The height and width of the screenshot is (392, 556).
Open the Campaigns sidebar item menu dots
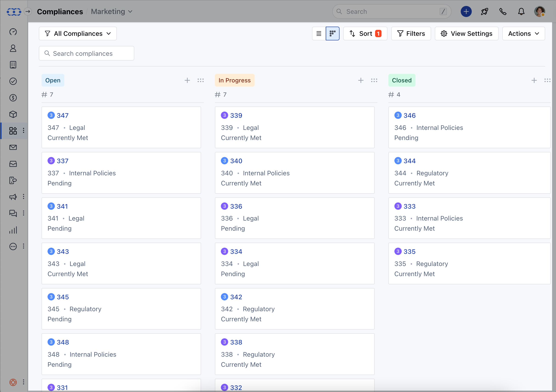coord(23,197)
